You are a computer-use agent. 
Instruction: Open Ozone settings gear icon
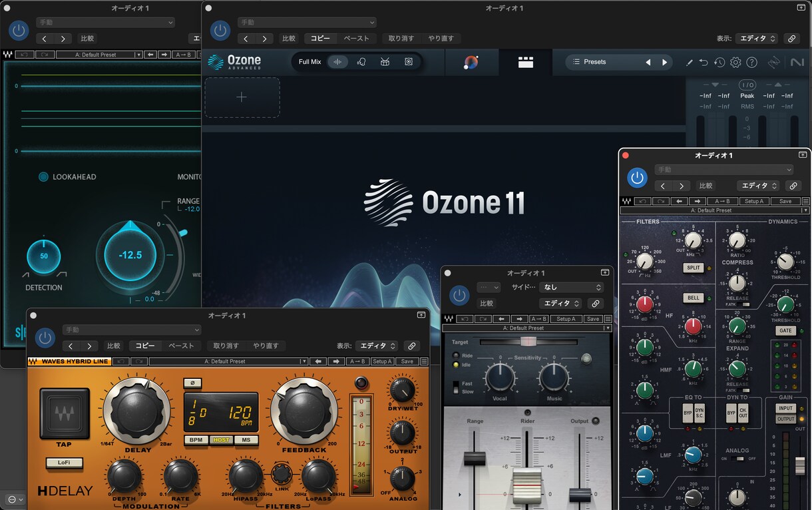[x=735, y=63]
